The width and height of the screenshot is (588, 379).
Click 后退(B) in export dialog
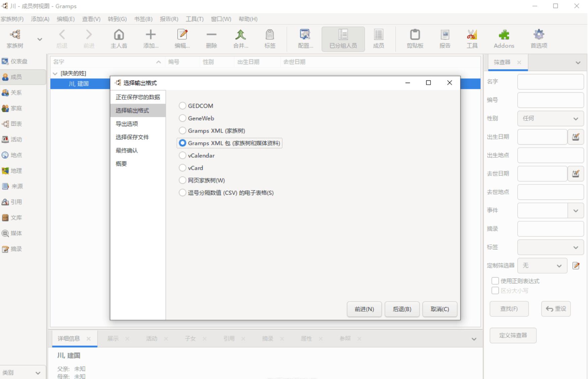pos(402,309)
